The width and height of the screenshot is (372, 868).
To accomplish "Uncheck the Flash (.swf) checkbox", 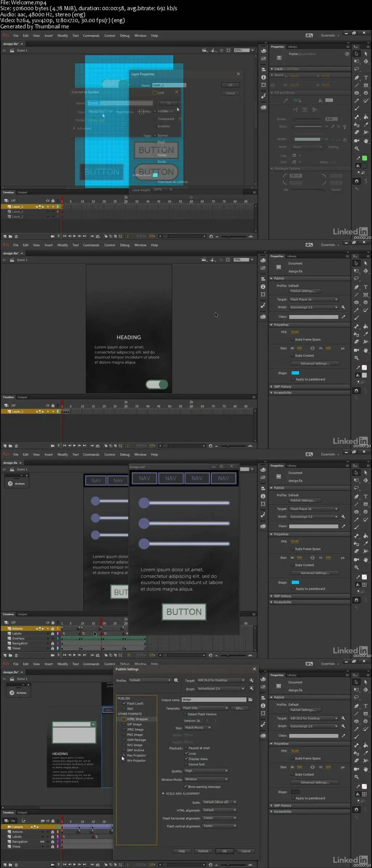I will click(124, 704).
